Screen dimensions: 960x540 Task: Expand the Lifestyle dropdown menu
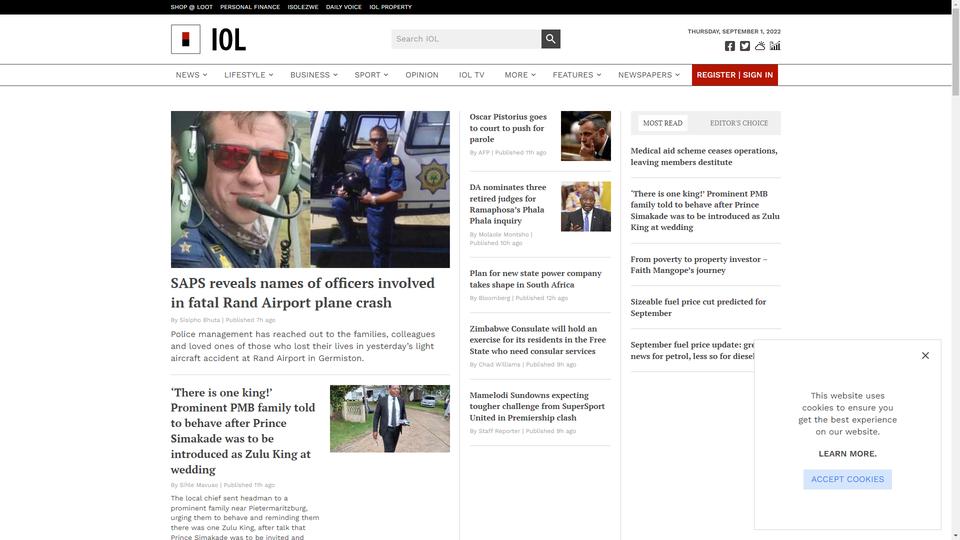249,75
